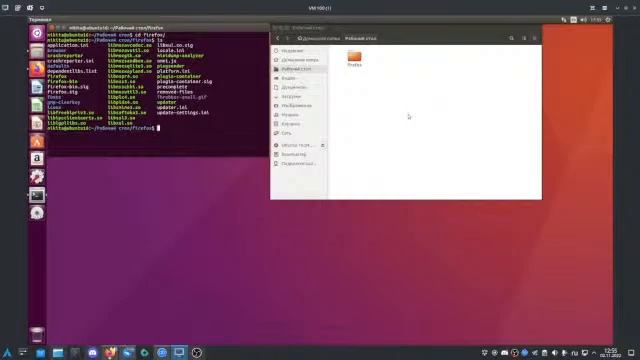This screenshot has height=360, width=640.
Task: Open Корзина in the Files sidebar
Action: (x=299, y=124)
